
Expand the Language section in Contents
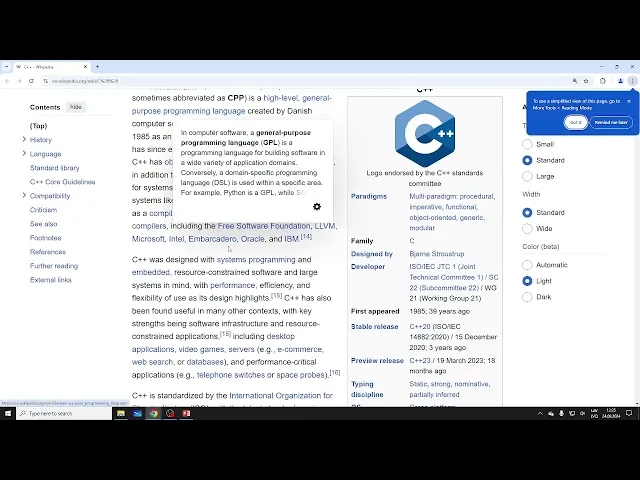[24, 153]
